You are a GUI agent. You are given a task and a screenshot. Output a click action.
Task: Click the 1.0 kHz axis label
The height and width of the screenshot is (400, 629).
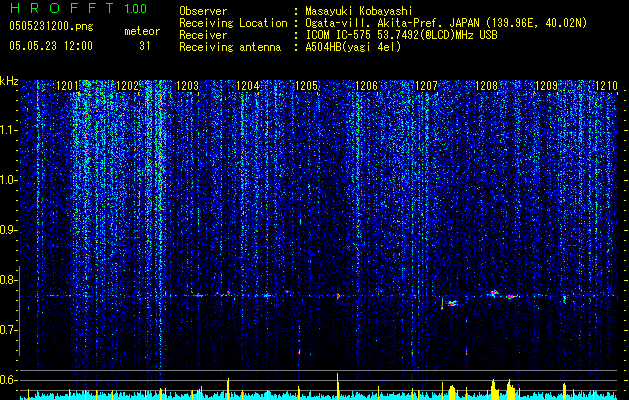point(8,180)
